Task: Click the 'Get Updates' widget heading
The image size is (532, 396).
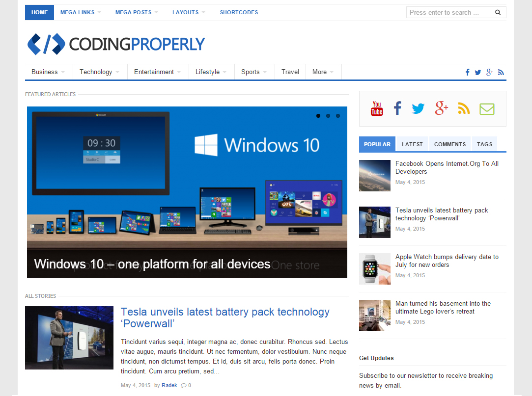Action: click(x=376, y=358)
